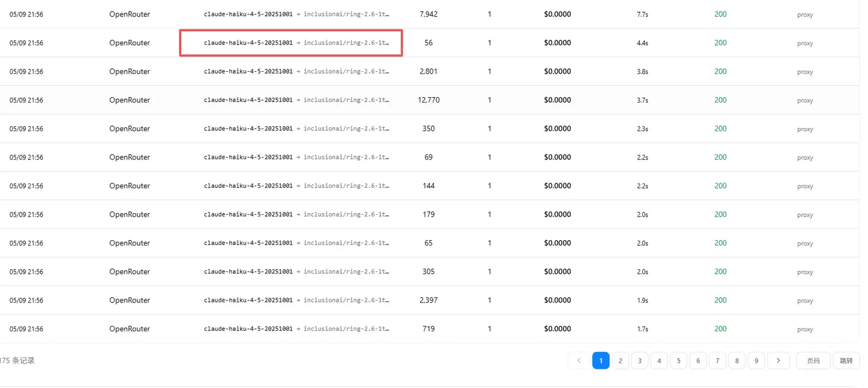Select the 4.4s duration value

click(643, 43)
